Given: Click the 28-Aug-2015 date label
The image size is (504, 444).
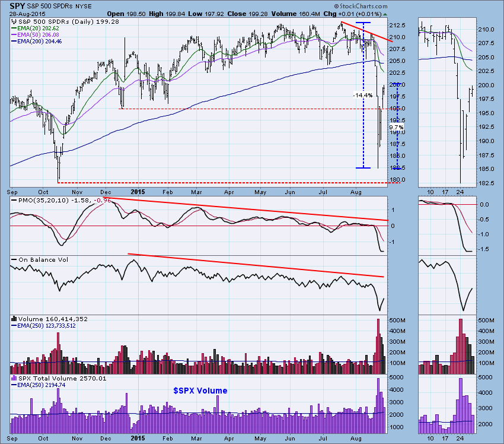Looking at the screenshot, I should tap(27, 14).
